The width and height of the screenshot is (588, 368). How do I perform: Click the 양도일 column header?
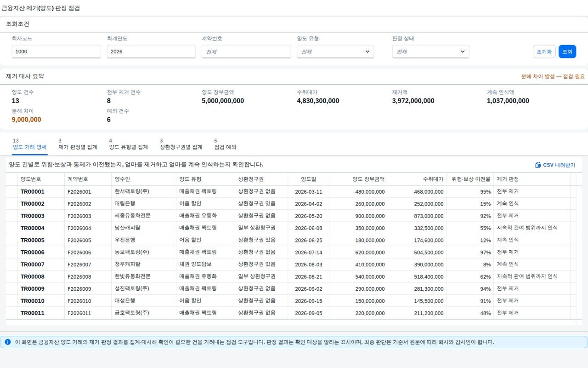[308, 179]
